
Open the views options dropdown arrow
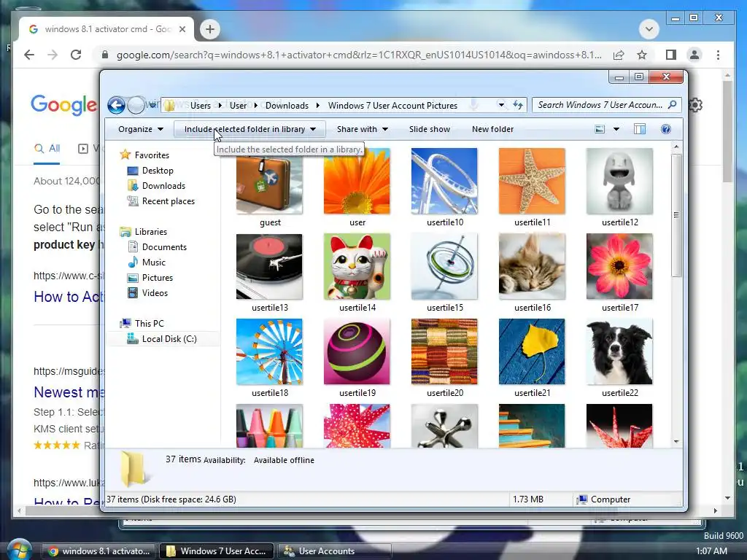(x=616, y=129)
